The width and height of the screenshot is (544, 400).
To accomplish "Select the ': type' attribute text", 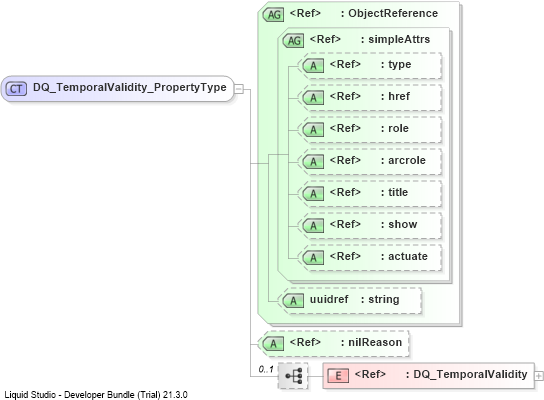I will [x=396, y=65].
